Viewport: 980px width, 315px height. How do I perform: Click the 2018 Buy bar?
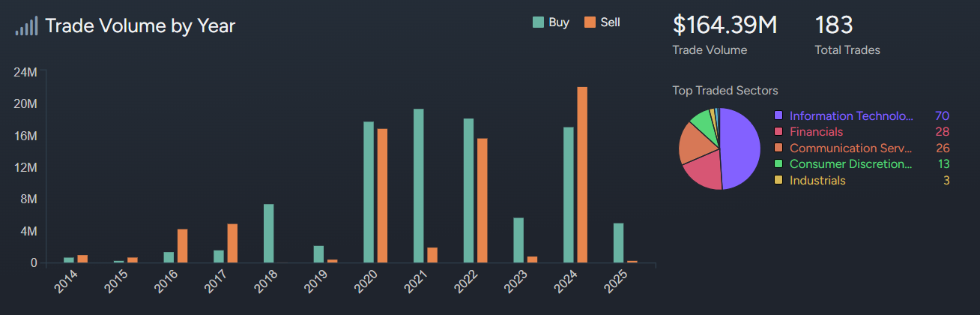point(269,233)
